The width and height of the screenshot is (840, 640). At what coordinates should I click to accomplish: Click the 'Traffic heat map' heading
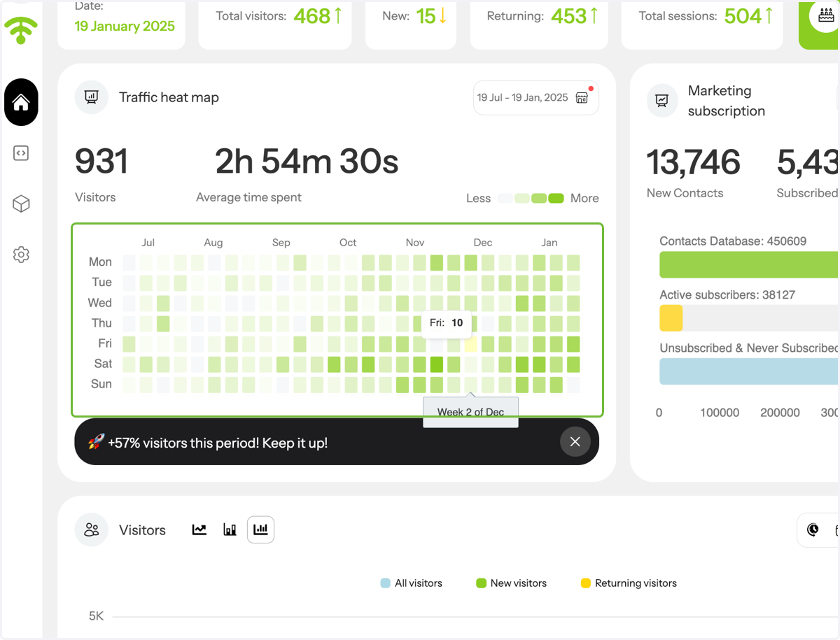pyautogui.click(x=169, y=97)
